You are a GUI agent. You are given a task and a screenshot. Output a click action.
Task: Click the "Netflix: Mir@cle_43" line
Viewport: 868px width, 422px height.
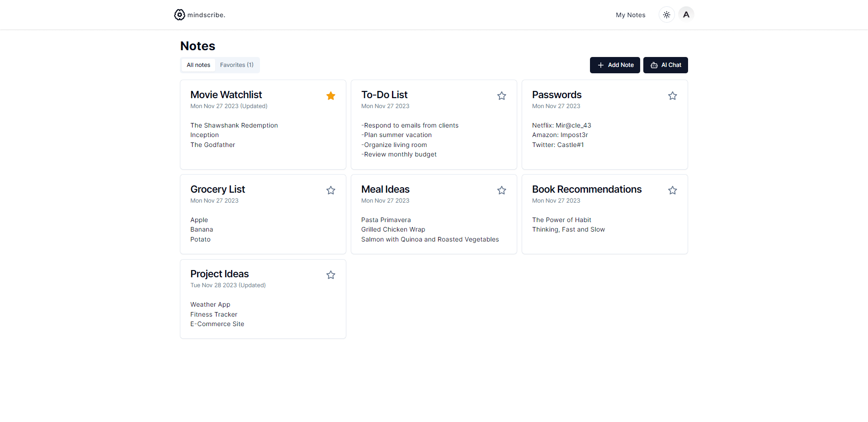[561, 125]
